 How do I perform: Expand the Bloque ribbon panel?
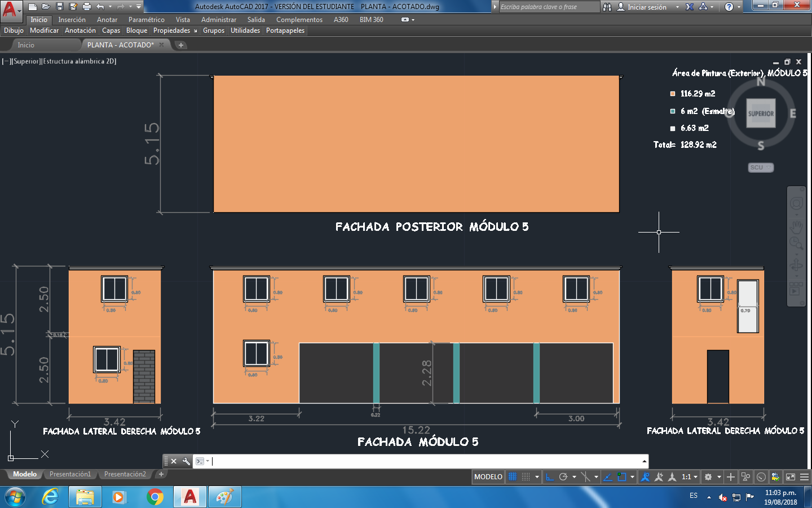[136, 30]
